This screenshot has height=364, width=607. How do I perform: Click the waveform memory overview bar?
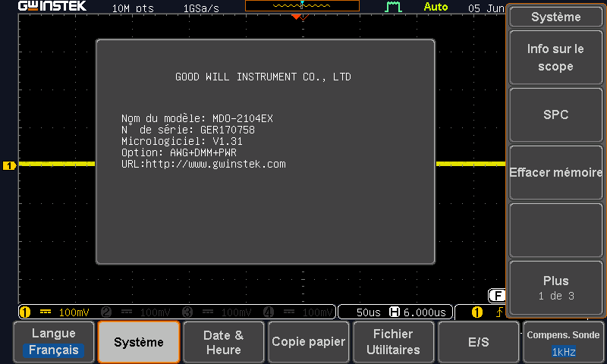[x=302, y=6]
